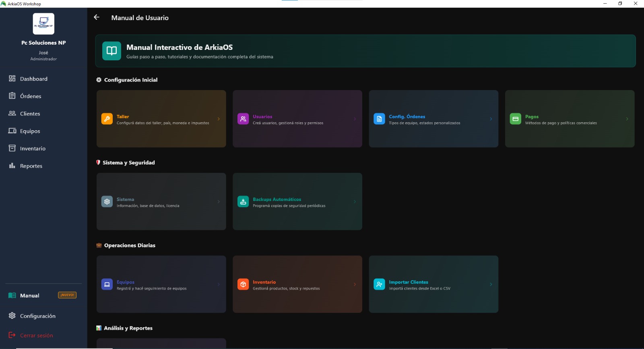Go back using the arrow icon
The width and height of the screenshot is (644, 349).
(97, 17)
